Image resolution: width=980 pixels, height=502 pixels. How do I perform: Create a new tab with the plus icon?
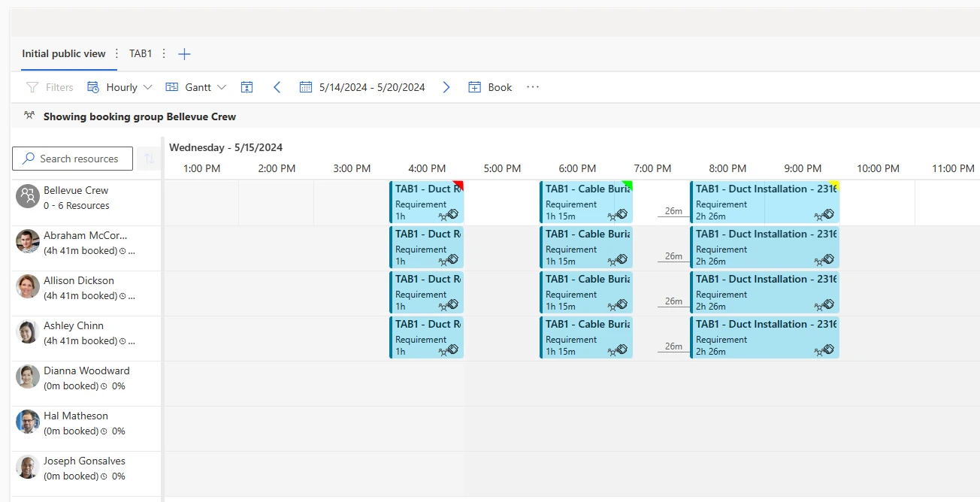(x=184, y=53)
